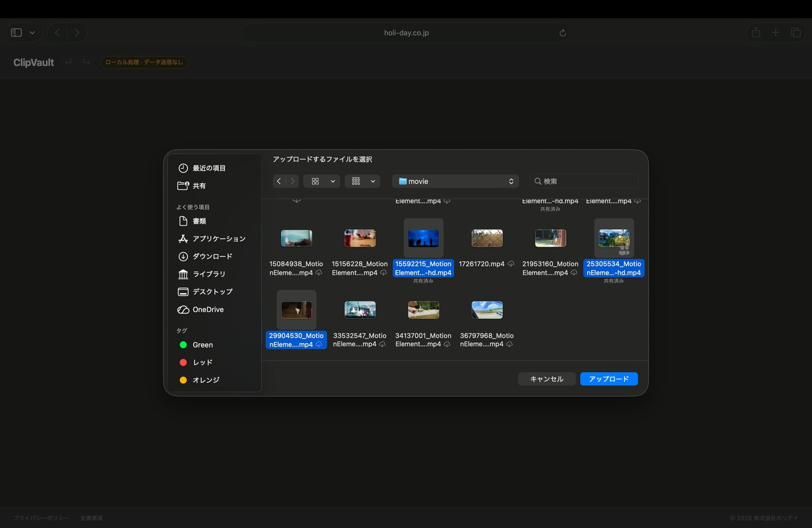Filter by the red レッド tag
The image size is (812, 528).
pyautogui.click(x=196, y=362)
